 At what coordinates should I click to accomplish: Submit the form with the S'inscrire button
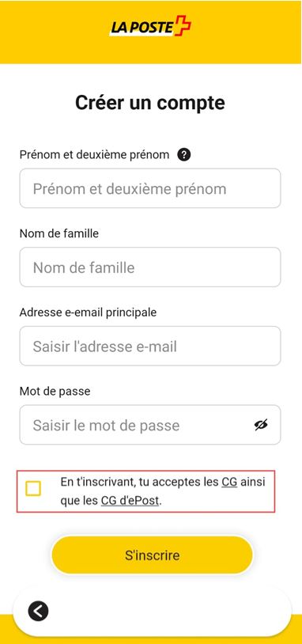click(153, 555)
